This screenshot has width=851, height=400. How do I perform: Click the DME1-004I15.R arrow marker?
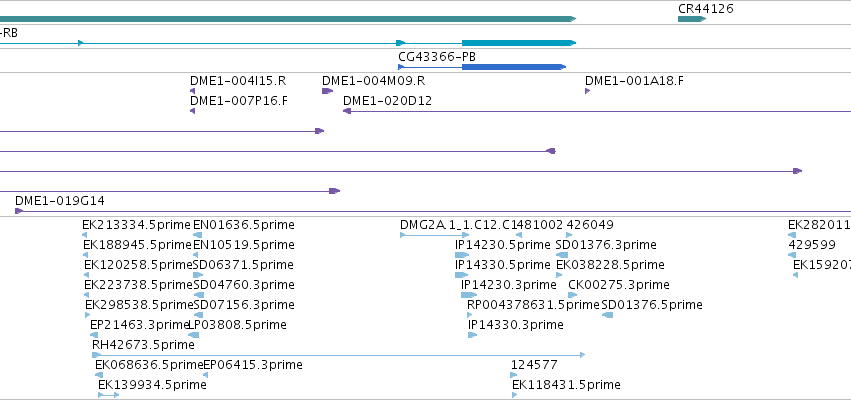193,91
